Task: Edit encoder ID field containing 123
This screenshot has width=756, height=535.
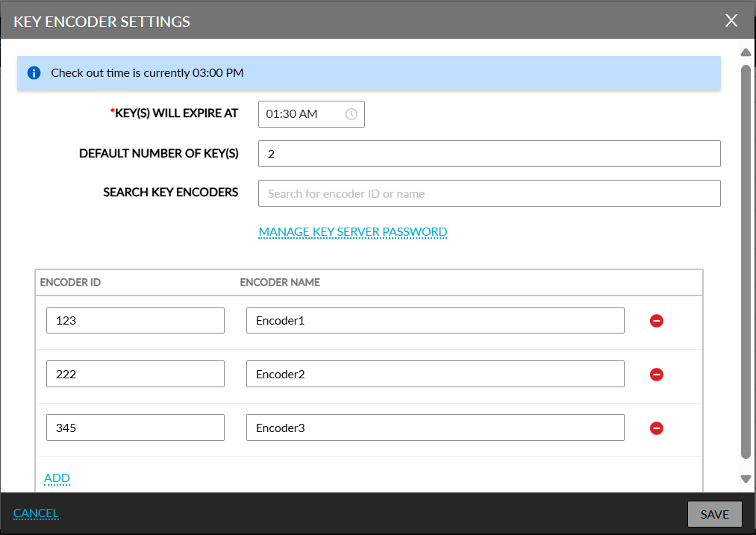Action: [135, 321]
